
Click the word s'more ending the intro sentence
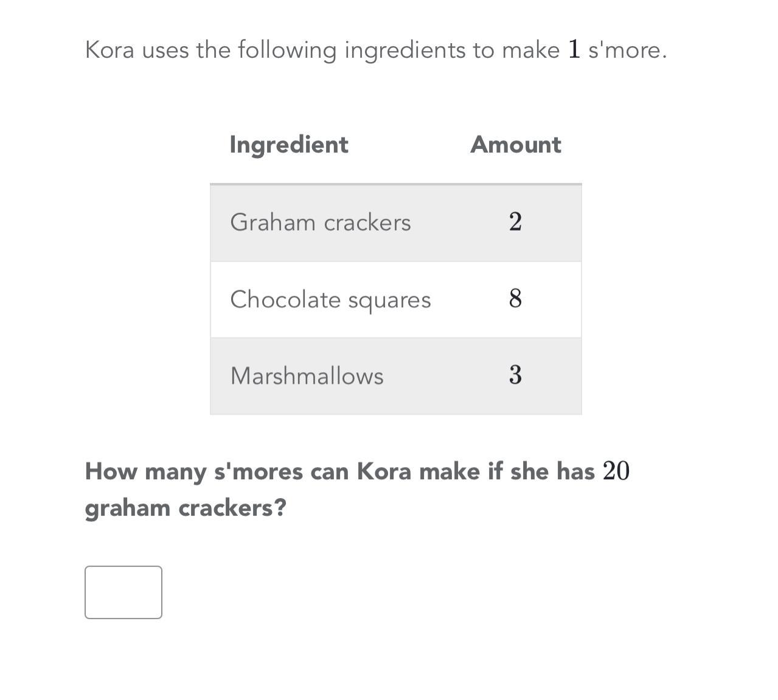pos(628,50)
